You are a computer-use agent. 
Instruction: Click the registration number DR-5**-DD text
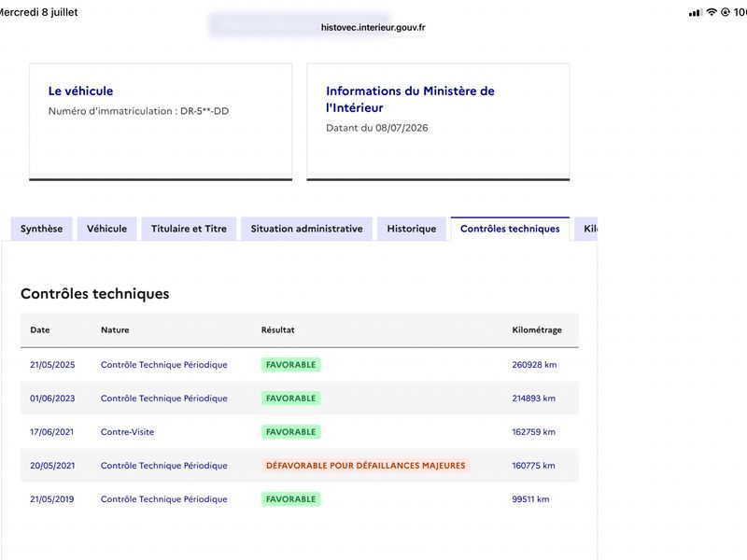coord(204,111)
